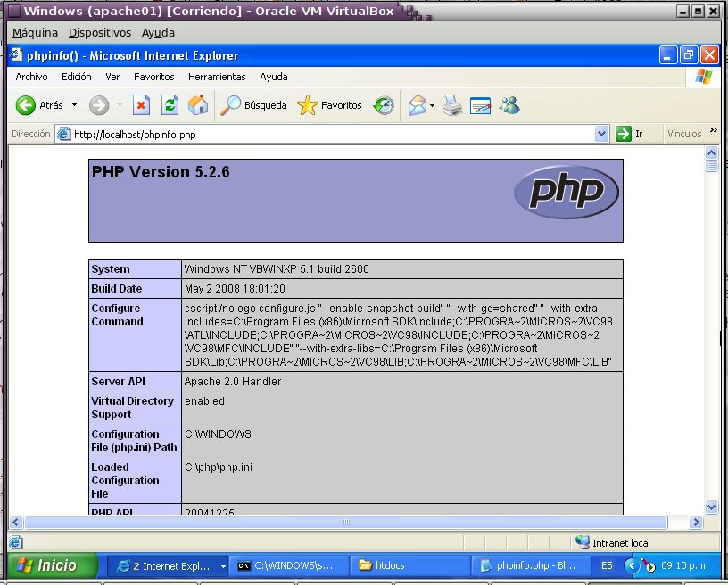Expand hidden tray icons arrow
The image size is (728, 585).
click(x=632, y=566)
